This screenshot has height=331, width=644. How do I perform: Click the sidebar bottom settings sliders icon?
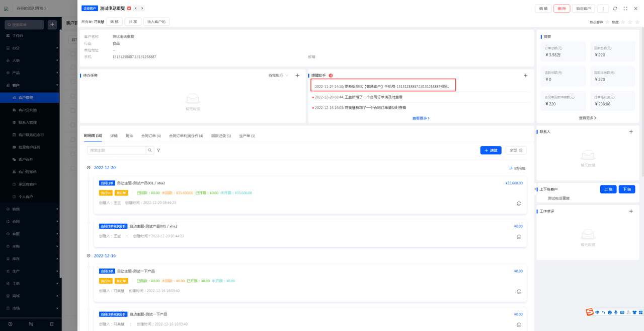(31, 324)
